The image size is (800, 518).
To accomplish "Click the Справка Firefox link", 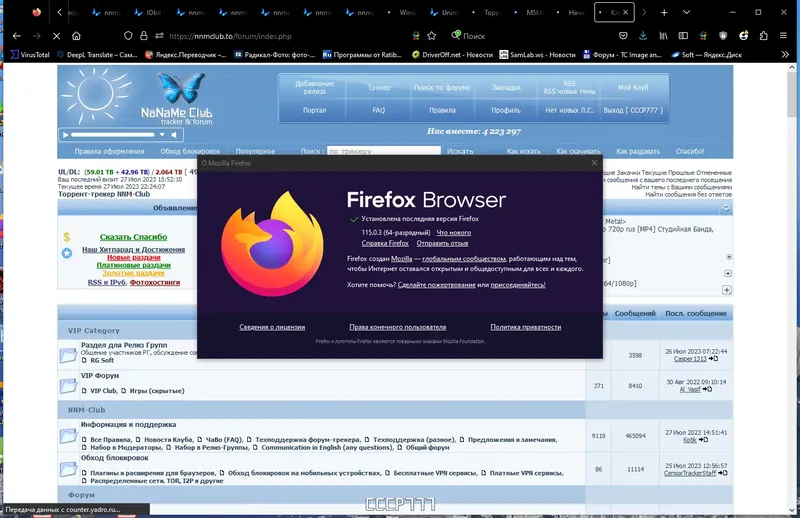I will pyautogui.click(x=385, y=243).
